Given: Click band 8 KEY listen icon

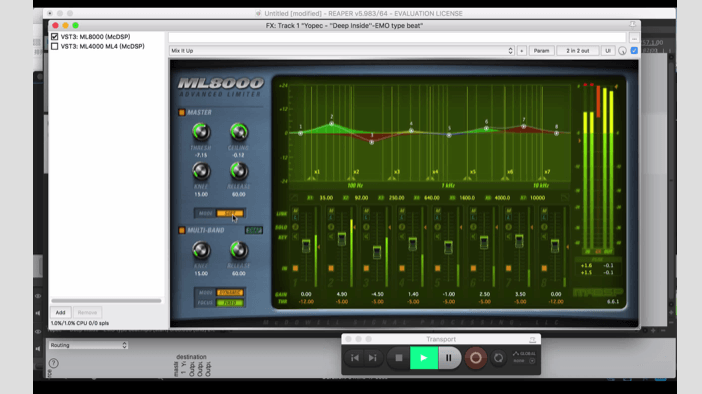Looking at the screenshot, I should pyautogui.click(x=544, y=236).
